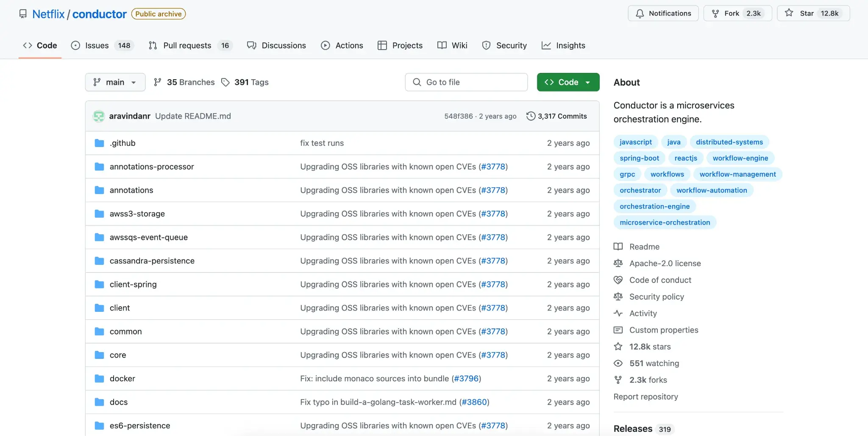Image resolution: width=868 pixels, height=436 pixels.
Task: Click the javascript topic tag
Action: [636, 142]
